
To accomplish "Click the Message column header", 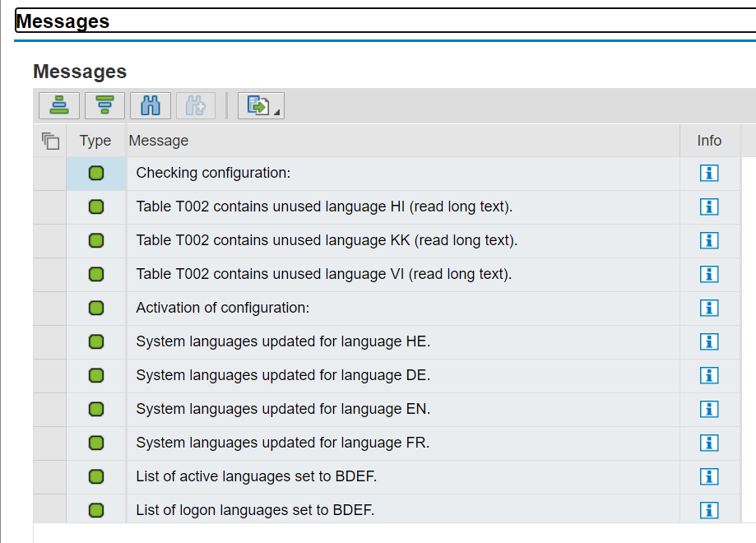I will [x=158, y=141].
